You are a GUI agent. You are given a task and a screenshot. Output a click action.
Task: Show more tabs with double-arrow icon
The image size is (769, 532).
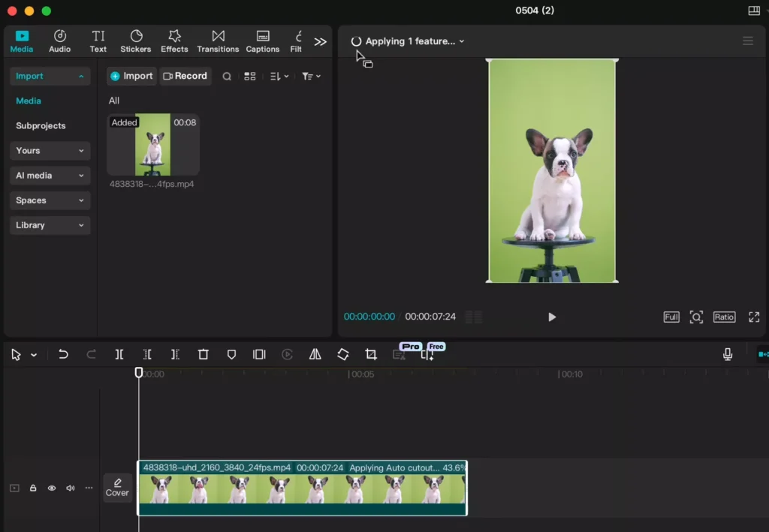320,41
